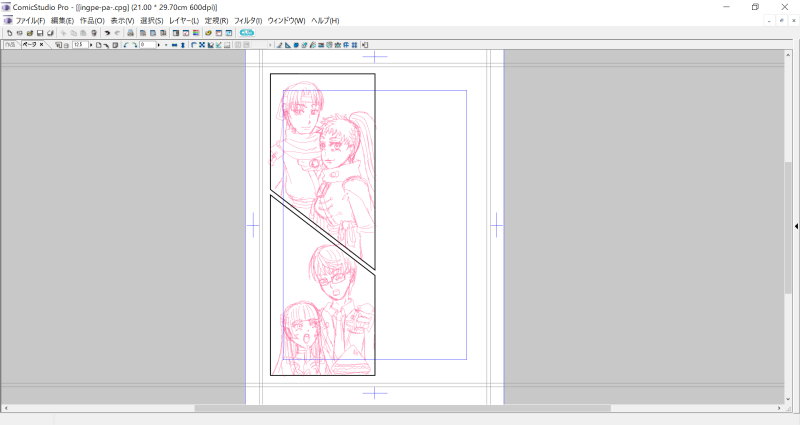Click the grayed Redo arrow icon
The width and height of the screenshot is (800, 425).
pyautogui.click(x=117, y=33)
